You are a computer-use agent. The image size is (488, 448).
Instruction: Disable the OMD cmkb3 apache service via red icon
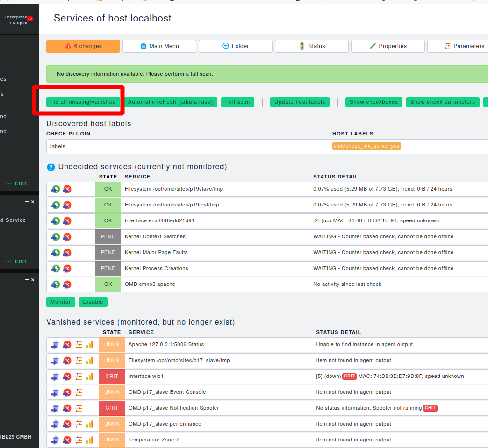(x=67, y=284)
